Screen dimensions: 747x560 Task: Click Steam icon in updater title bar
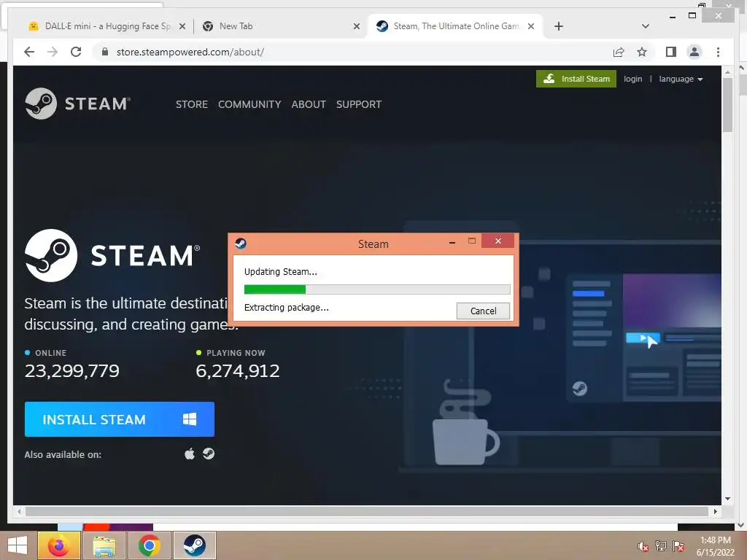pos(241,244)
